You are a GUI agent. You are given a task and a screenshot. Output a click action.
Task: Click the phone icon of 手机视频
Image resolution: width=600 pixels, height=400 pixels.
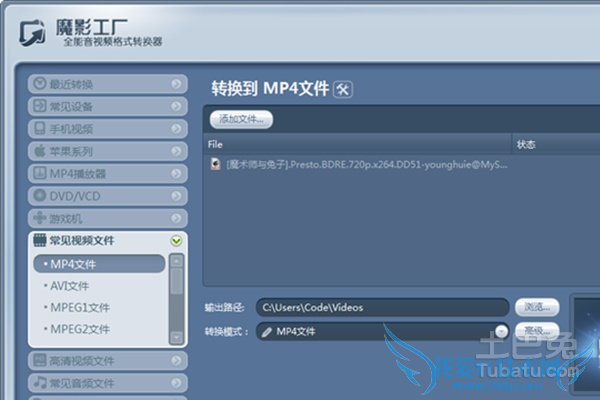(x=40, y=128)
